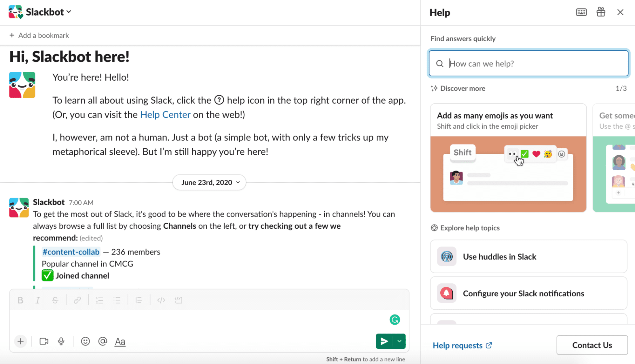Open Configure your Slack notifications topic

tap(529, 293)
